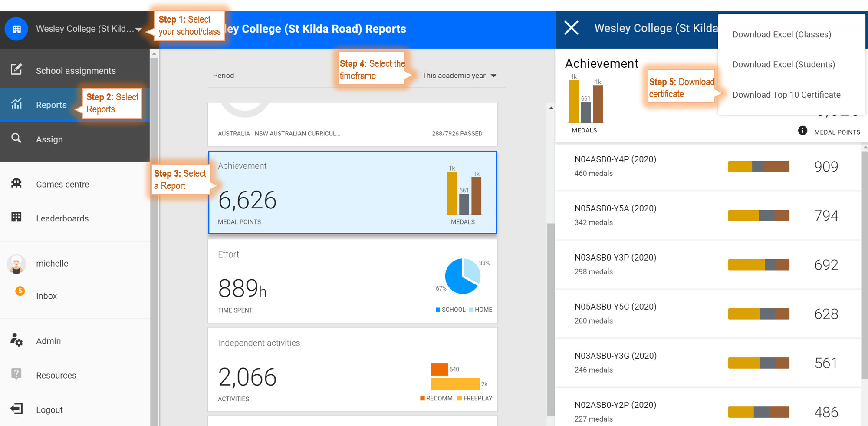Click the 628 points value

[x=826, y=314]
